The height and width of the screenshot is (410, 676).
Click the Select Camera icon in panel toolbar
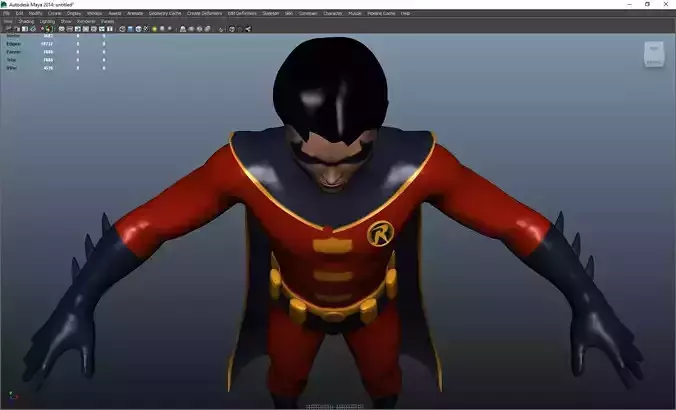pyautogui.click(x=8, y=29)
